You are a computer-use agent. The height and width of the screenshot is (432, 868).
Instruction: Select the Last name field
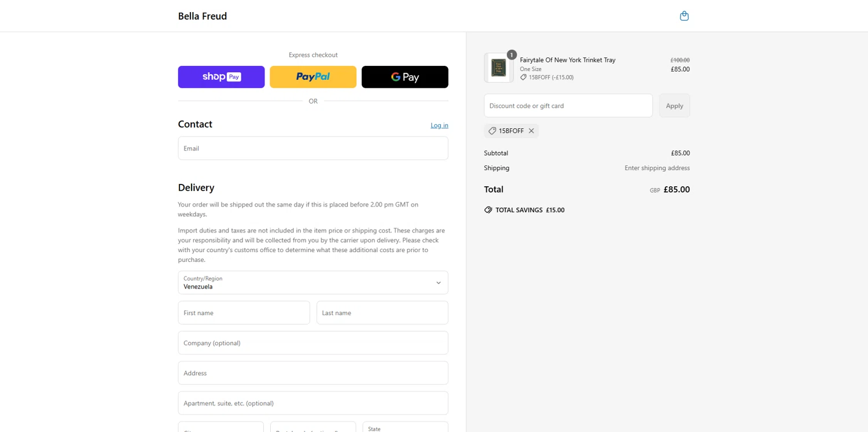pos(382,313)
